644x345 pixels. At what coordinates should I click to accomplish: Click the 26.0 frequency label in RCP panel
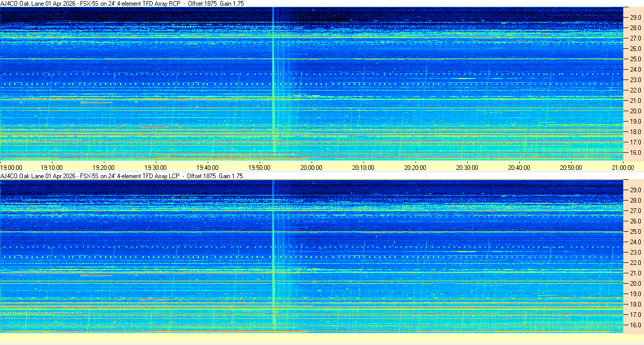click(635, 49)
